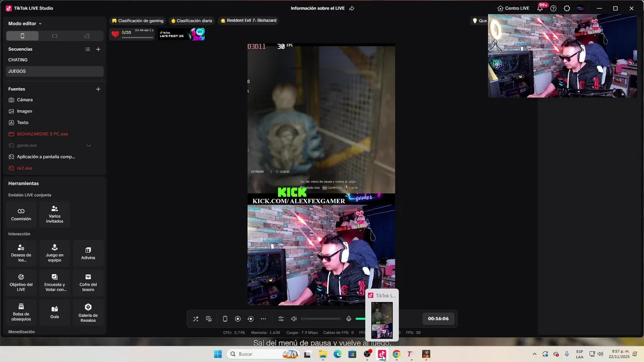Open the Adivina tool
644x362 pixels.
pos(88,253)
